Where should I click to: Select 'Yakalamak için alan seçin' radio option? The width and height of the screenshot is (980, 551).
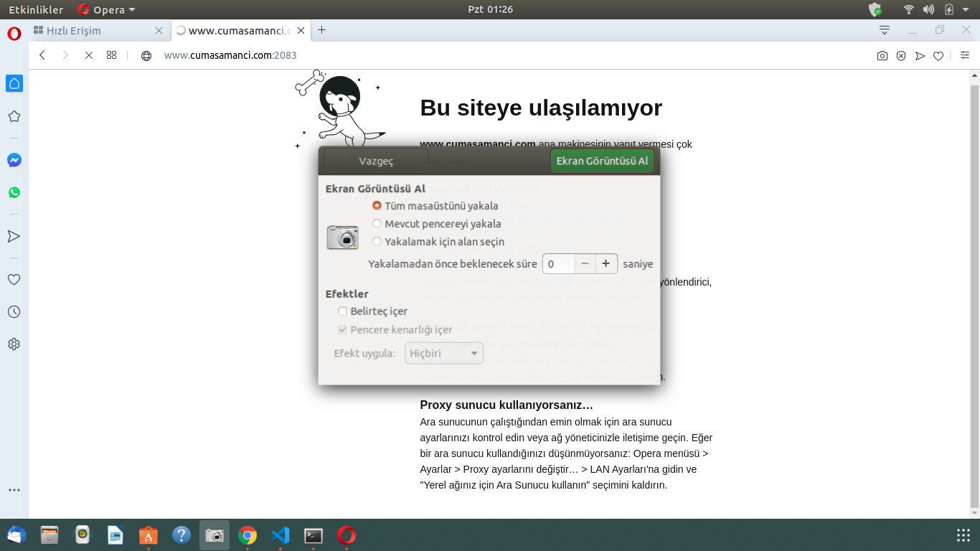377,242
